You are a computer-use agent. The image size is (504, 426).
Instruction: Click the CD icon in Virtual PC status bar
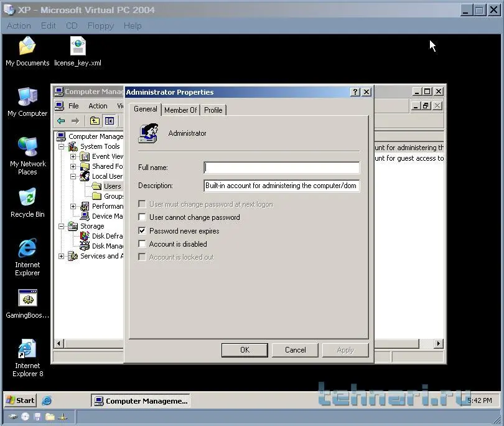point(25,417)
